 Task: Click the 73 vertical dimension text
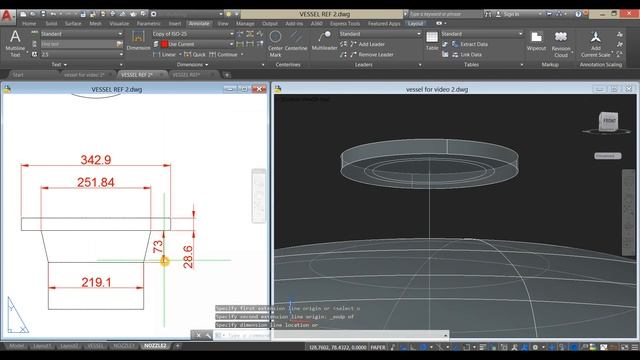[158, 247]
